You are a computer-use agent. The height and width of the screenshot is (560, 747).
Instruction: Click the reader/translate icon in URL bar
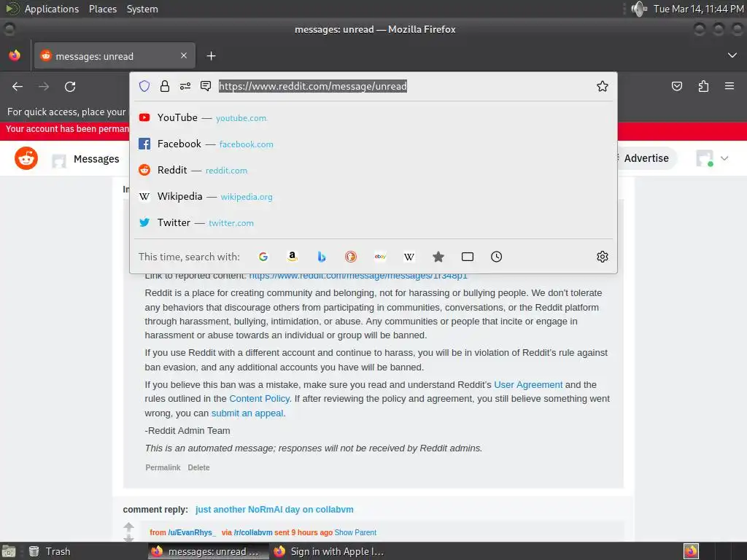pyautogui.click(x=206, y=86)
